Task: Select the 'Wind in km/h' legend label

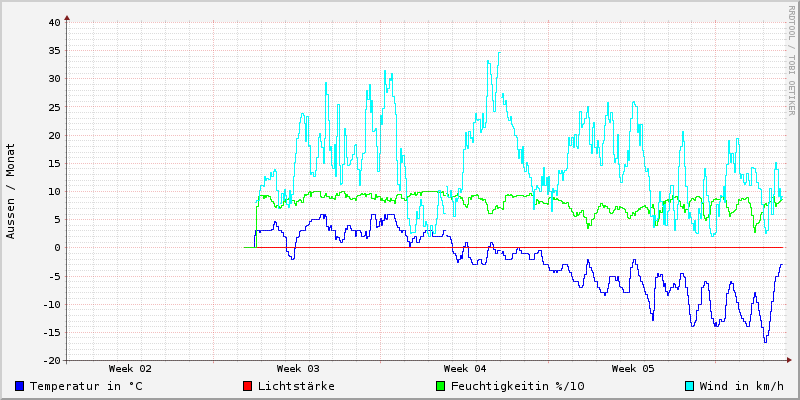Action: (x=741, y=386)
